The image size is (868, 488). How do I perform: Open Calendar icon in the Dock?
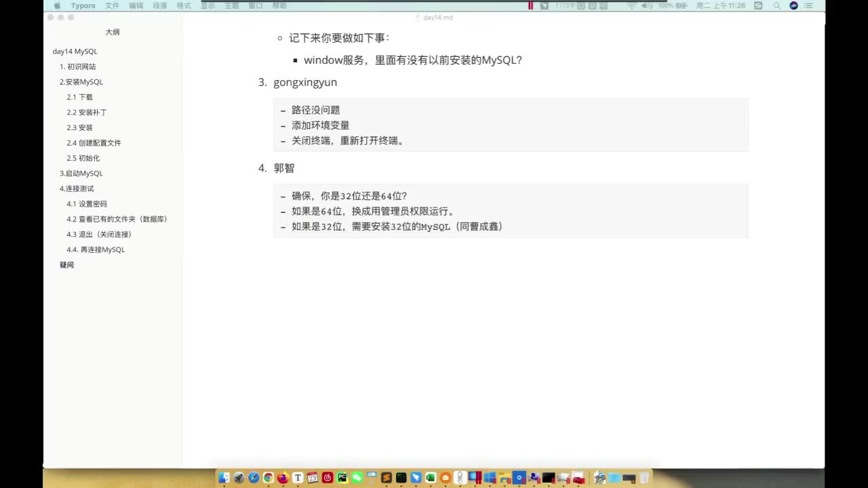point(313,478)
